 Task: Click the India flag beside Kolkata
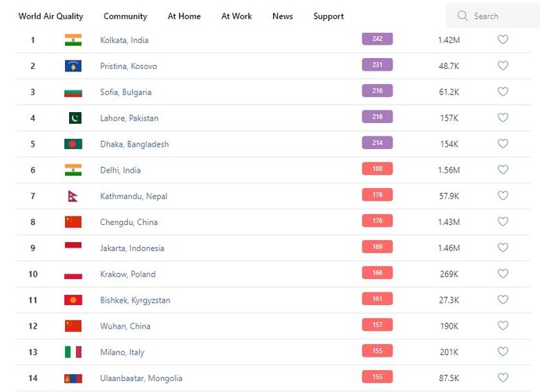click(x=73, y=40)
